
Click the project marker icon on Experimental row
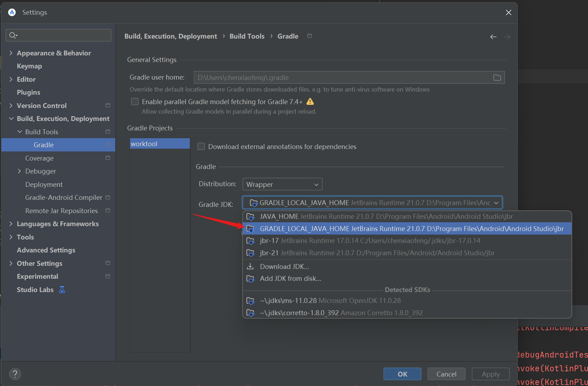click(x=108, y=276)
